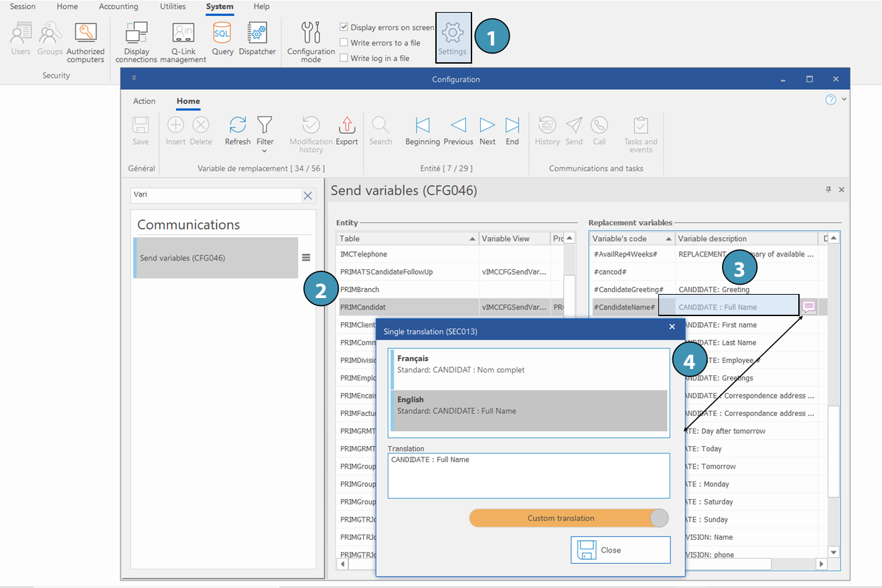Select the Français language entry
Viewport: 882px width, 588px height.
point(529,369)
